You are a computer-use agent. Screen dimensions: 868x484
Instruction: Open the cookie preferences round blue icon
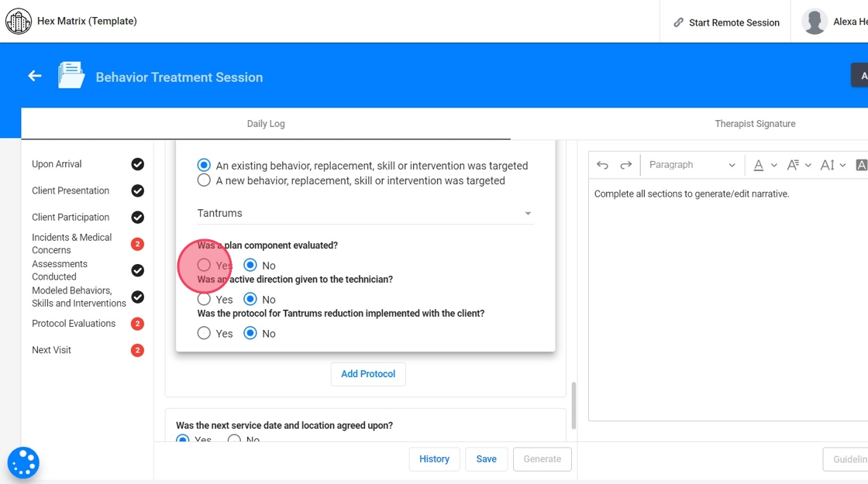coord(23,462)
